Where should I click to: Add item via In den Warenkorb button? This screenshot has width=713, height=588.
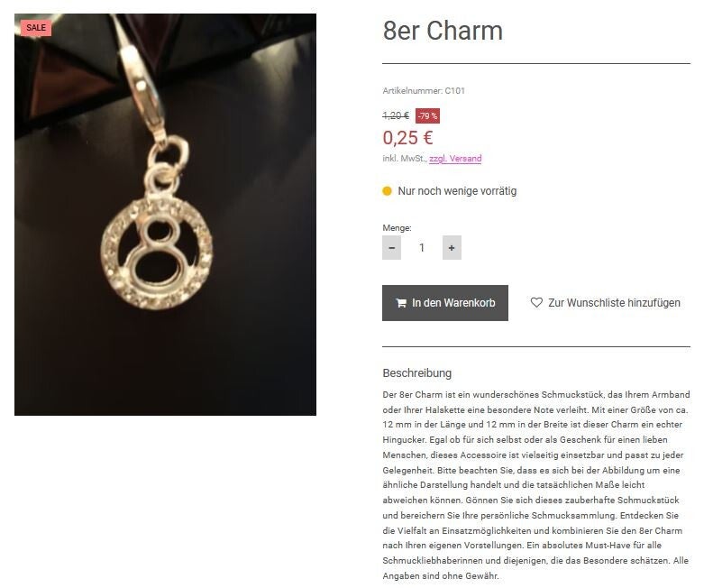[445, 303]
